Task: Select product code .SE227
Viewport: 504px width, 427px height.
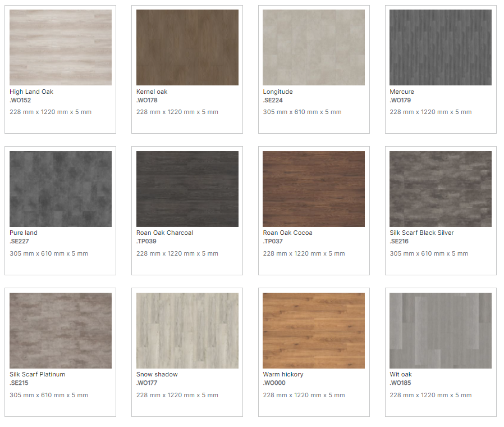Action: coord(19,241)
